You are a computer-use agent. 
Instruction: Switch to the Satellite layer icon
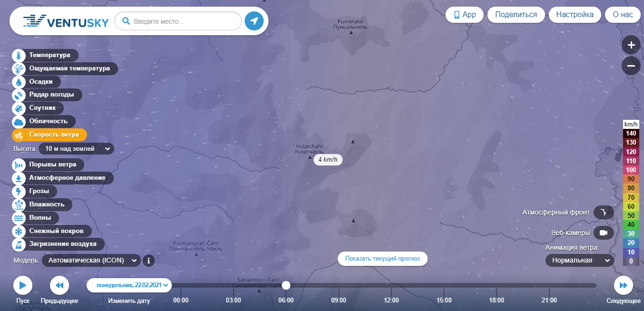tap(18, 108)
